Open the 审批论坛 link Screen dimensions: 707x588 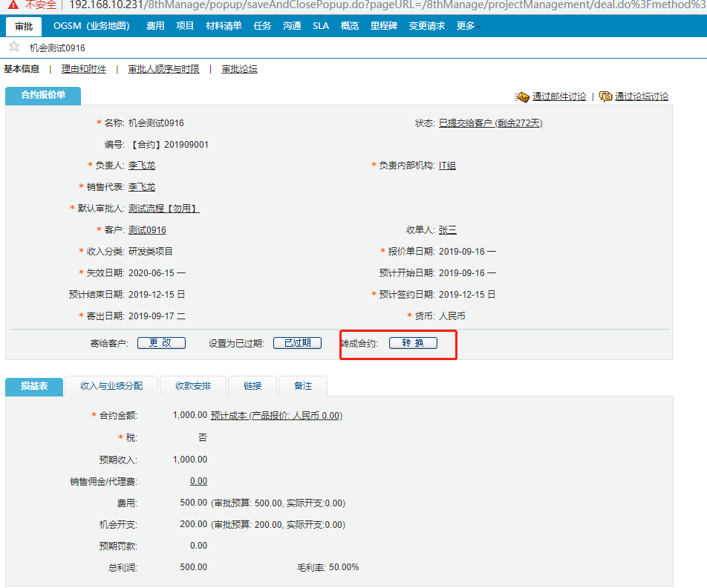239,69
